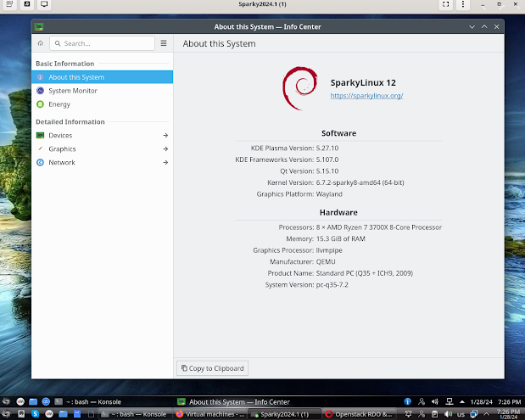The image size is (525, 420).
Task: Open the host volume tray icon
Action: point(449,414)
